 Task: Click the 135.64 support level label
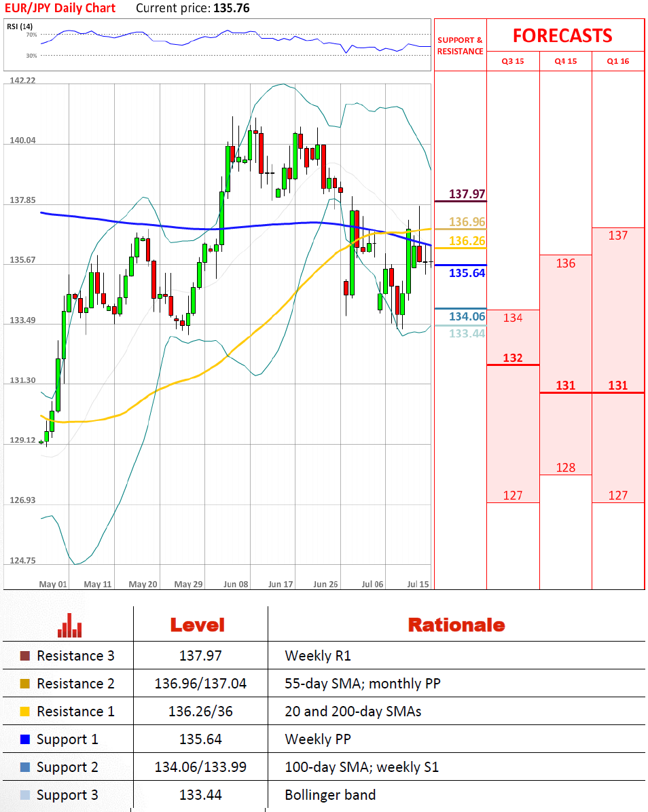pyautogui.click(x=467, y=273)
